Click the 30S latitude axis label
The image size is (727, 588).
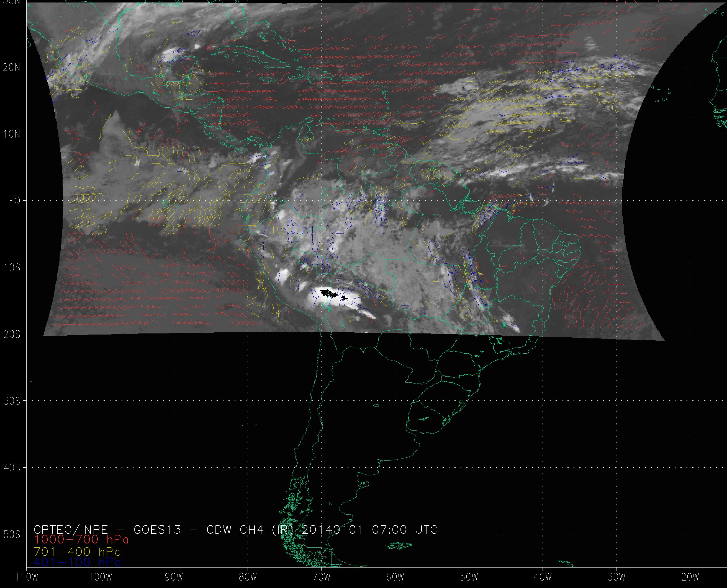pos(12,401)
